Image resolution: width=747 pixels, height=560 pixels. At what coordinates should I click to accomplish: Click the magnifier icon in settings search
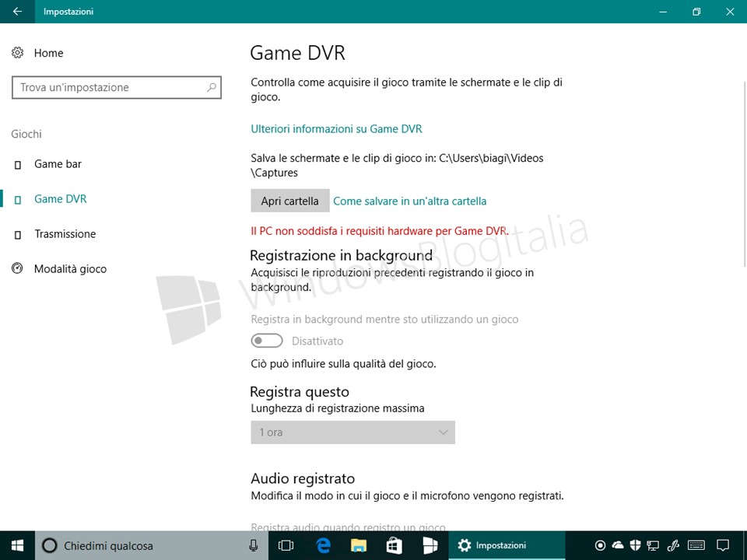pyautogui.click(x=212, y=88)
